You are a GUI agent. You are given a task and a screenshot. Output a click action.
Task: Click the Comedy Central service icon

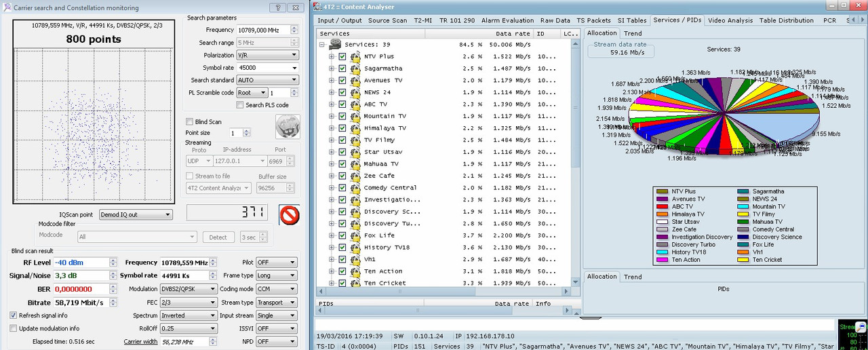tap(355, 188)
